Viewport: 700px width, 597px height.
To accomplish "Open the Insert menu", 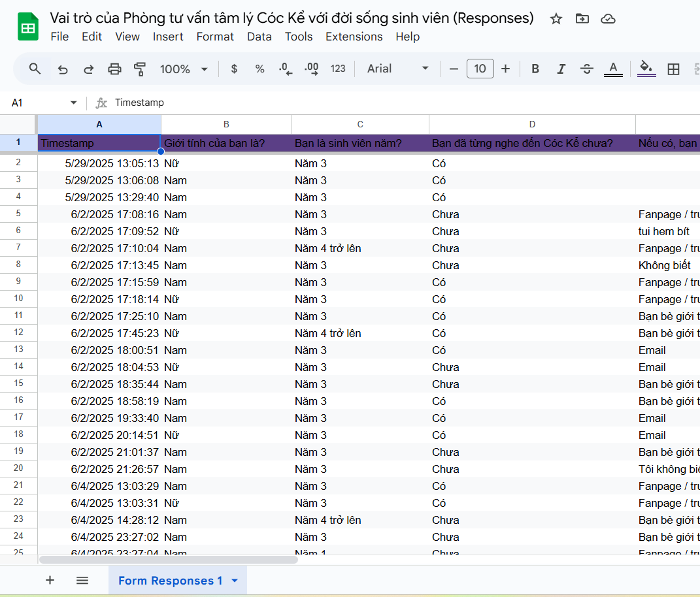I will [x=168, y=37].
